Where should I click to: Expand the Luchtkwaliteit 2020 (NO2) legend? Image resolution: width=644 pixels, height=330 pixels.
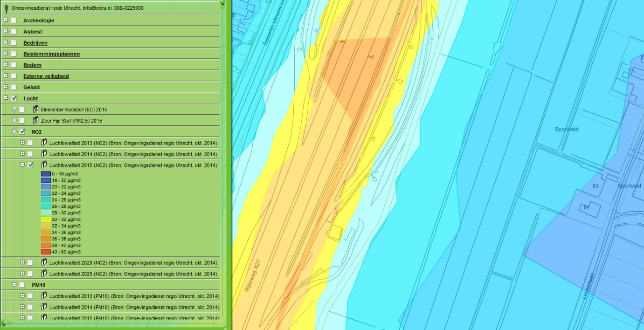(22, 262)
